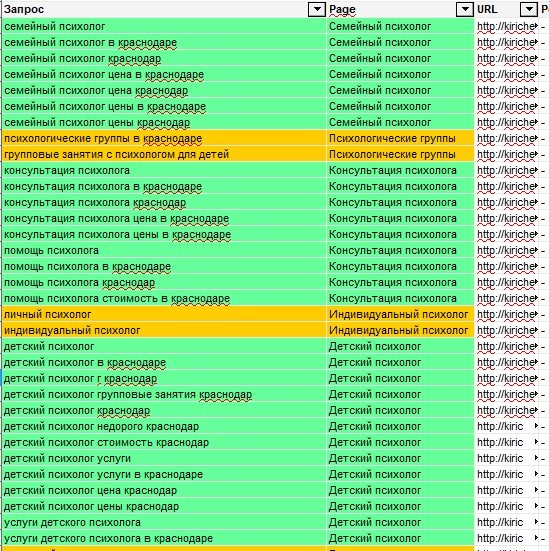Open the URL link in 'личный психолог' row
The image size is (549, 551).
[506, 315]
